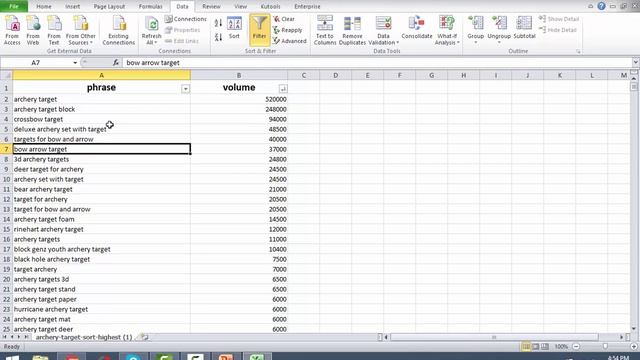Click Remove Duplicates icon
Screen dimensions: 640x360
[x=352, y=30]
